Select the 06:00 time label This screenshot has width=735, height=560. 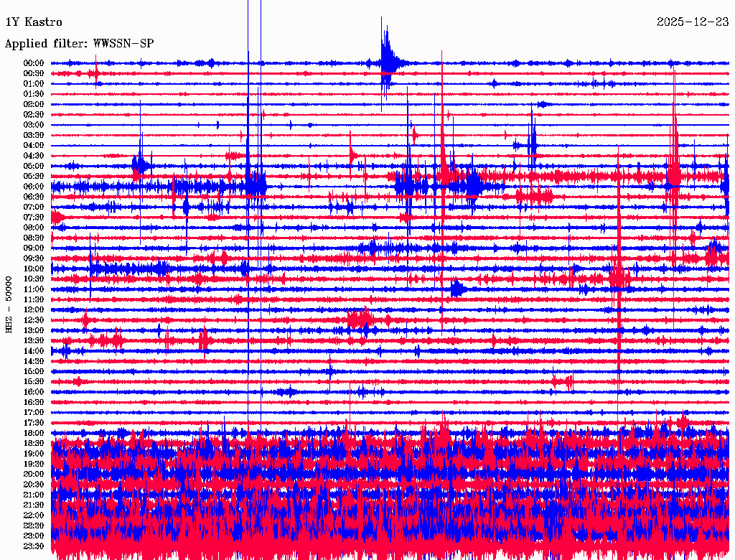click(x=34, y=186)
